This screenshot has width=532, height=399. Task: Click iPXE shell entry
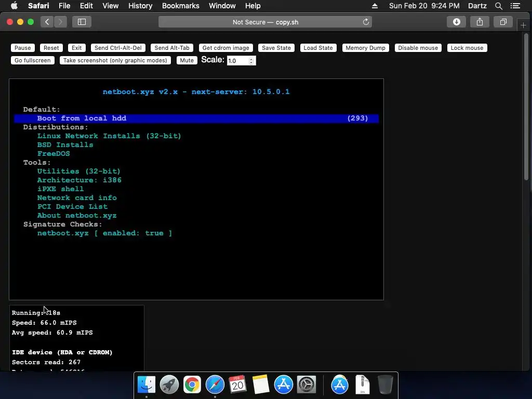coord(60,189)
